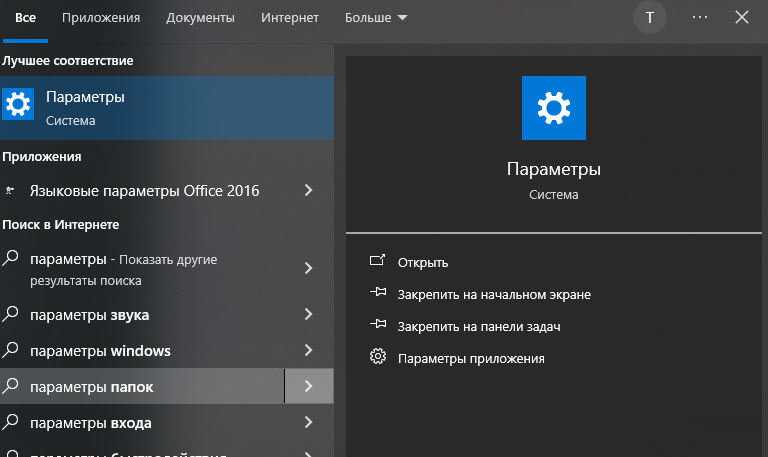Click the Поиск в Интернете heading
This screenshot has width=768, height=457.
(61, 225)
